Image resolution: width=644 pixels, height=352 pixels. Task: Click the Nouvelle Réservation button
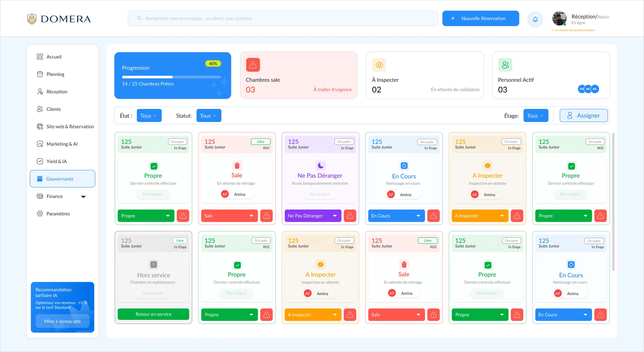(480, 18)
